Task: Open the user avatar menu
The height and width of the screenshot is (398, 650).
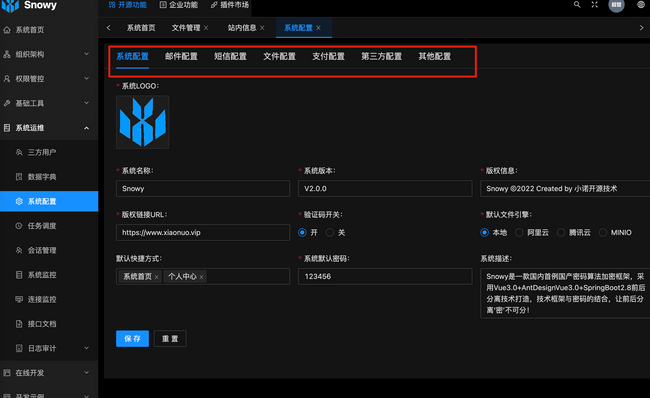Action: [616, 5]
